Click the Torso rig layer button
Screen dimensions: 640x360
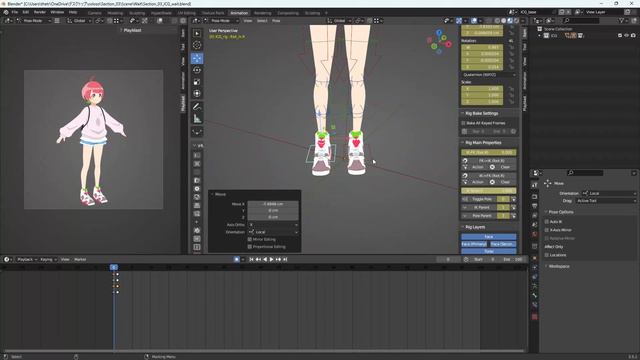coord(489,251)
